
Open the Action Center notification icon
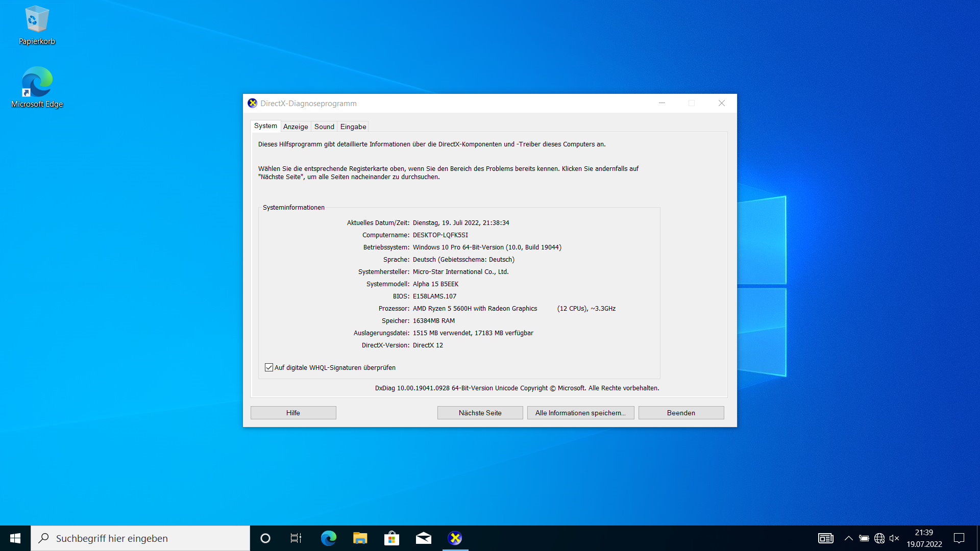click(959, 538)
